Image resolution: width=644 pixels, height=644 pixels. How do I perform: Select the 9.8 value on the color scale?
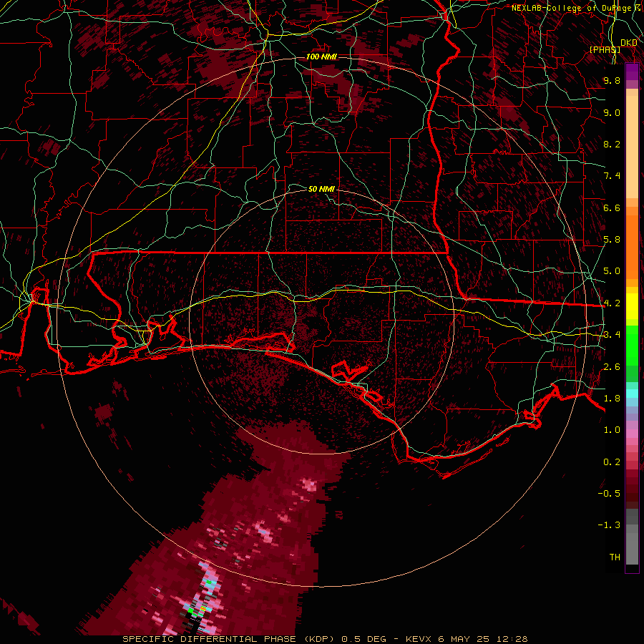612,80
